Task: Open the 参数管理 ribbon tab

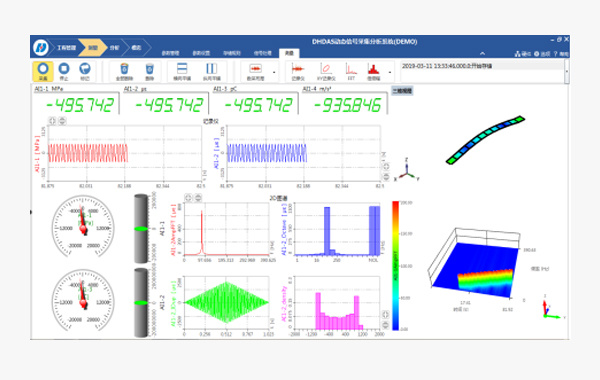Action: (x=170, y=53)
